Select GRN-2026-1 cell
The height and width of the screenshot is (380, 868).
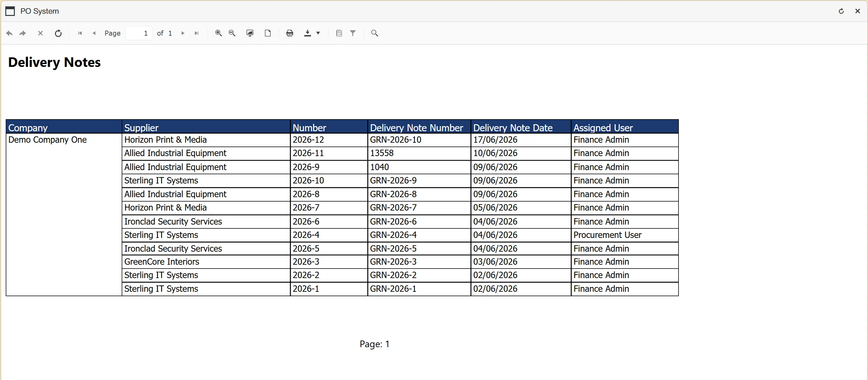(419, 289)
